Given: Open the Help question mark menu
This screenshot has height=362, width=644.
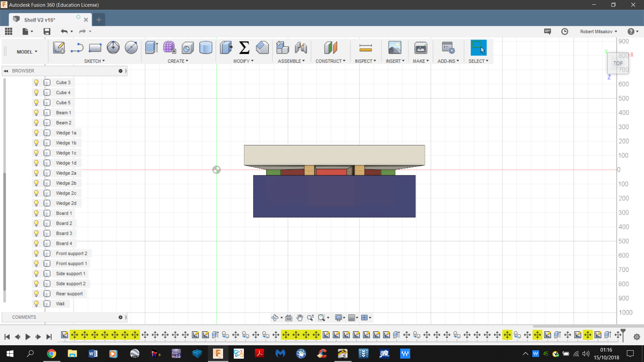Looking at the screenshot, I should click(633, 31).
